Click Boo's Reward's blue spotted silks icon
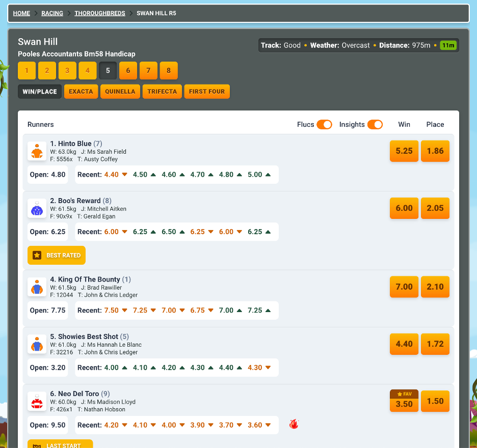 [37, 208]
